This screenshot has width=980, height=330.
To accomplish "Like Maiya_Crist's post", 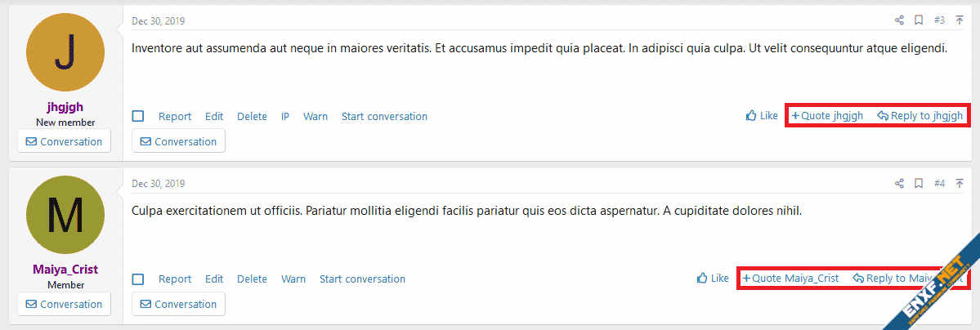I will click(x=713, y=279).
